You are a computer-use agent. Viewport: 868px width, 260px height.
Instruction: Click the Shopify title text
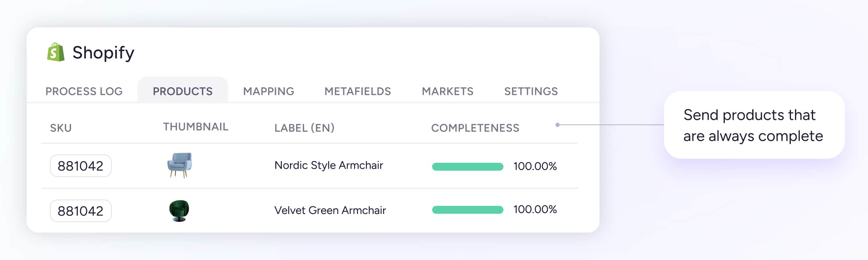[103, 53]
